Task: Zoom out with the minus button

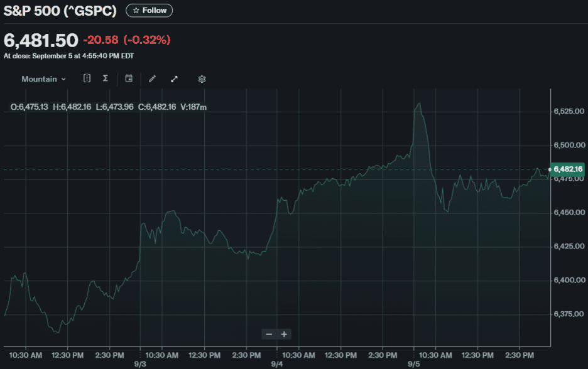Action: (x=269, y=334)
